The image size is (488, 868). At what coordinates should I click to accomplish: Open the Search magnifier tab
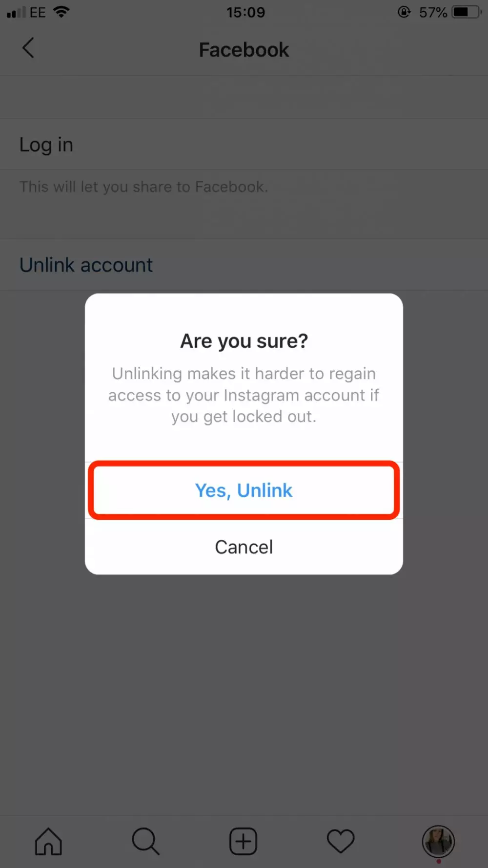145,841
